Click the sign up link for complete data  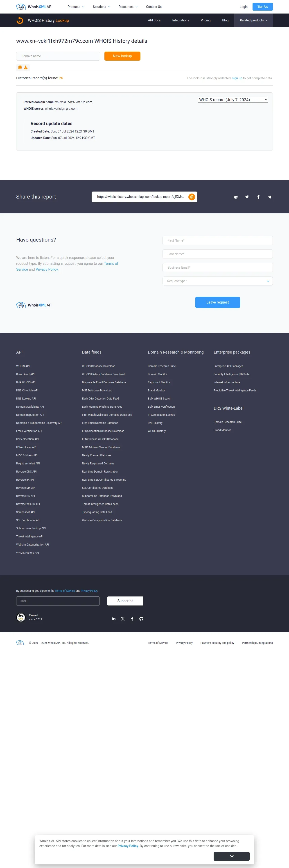237,78
